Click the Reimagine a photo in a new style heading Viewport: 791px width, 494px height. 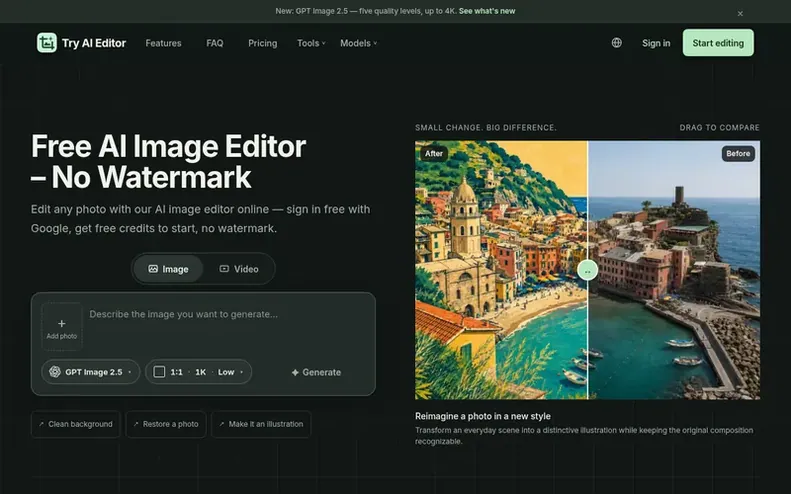point(483,416)
